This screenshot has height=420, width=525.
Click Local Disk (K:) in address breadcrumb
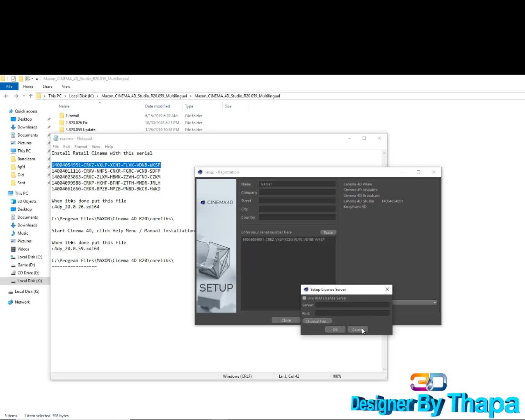(81, 96)
